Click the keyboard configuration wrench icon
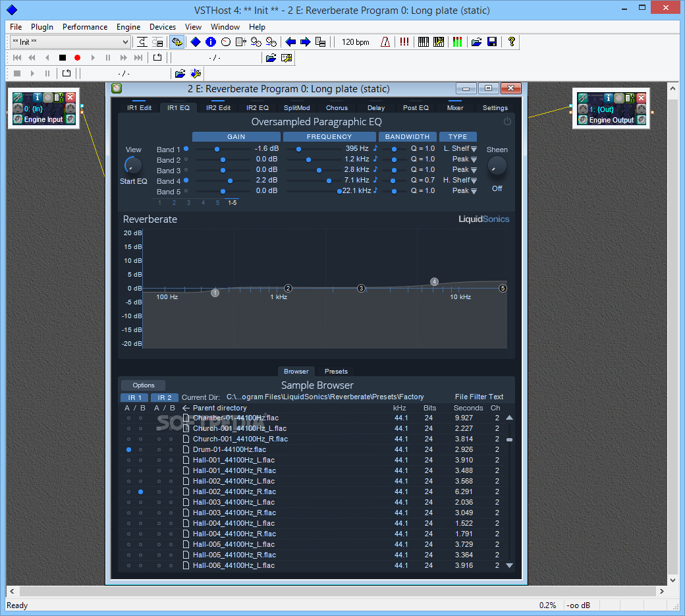 click(x=439, y=42)
